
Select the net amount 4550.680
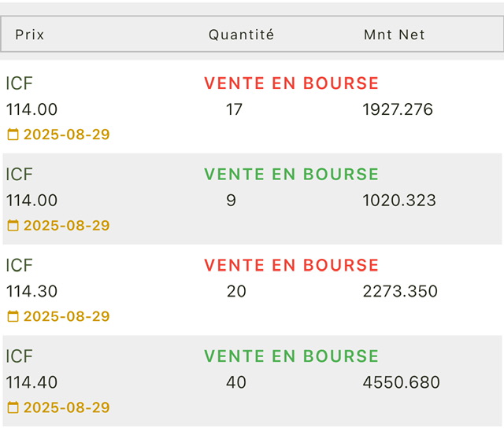401,382
